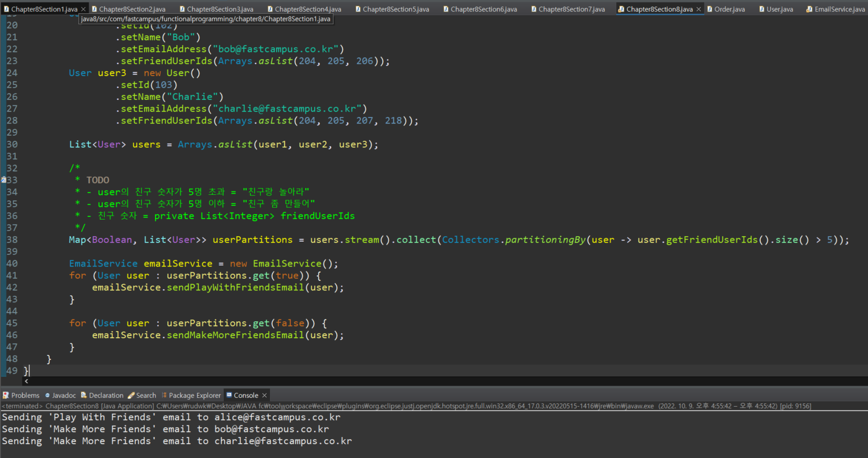Click the console output line for bob@fastcampus.co.kr
Image resolution: width=868 pixels, height=458 pixels.
(x=165, y=429)
